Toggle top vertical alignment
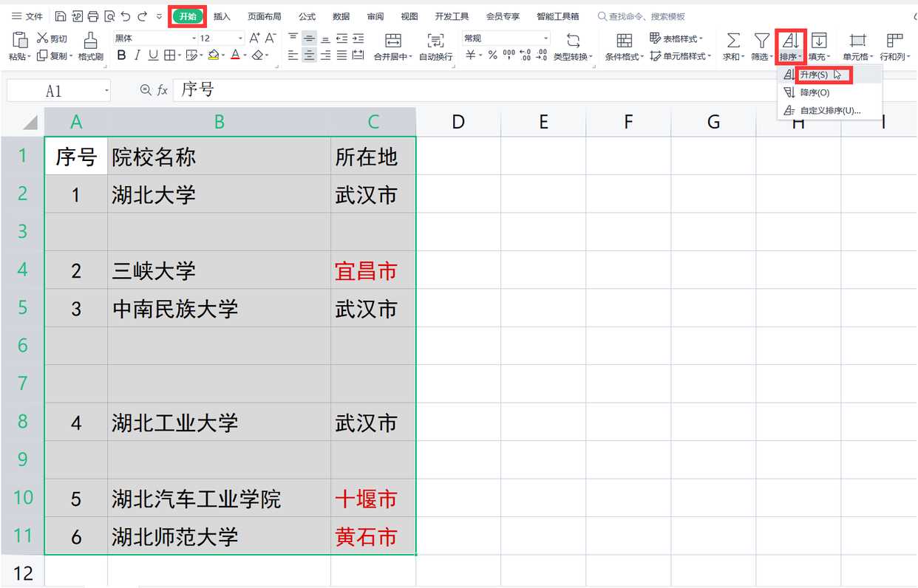 coord(293,38)
